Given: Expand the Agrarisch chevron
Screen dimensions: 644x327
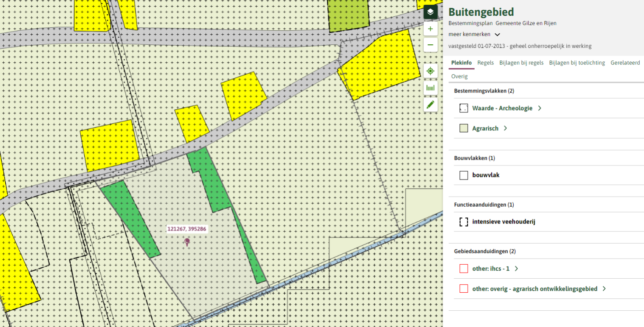Looking at the screenshot, I should 505,128.
